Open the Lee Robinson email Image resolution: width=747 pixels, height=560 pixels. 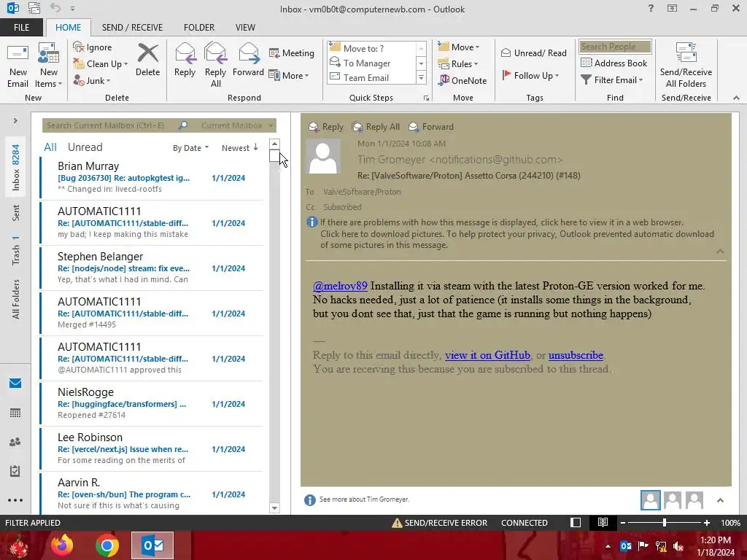coord(152,449)
